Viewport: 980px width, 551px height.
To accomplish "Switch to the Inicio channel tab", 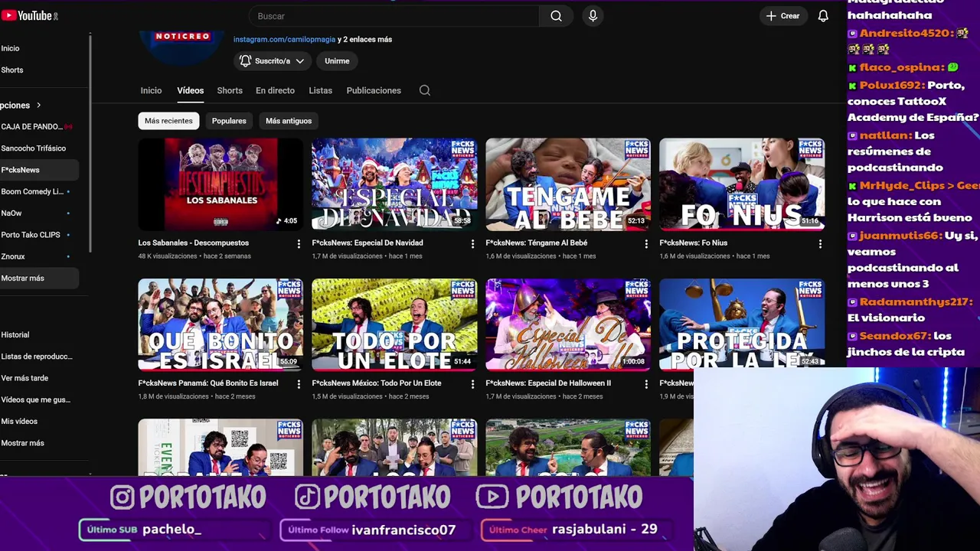I will point(151,90).
